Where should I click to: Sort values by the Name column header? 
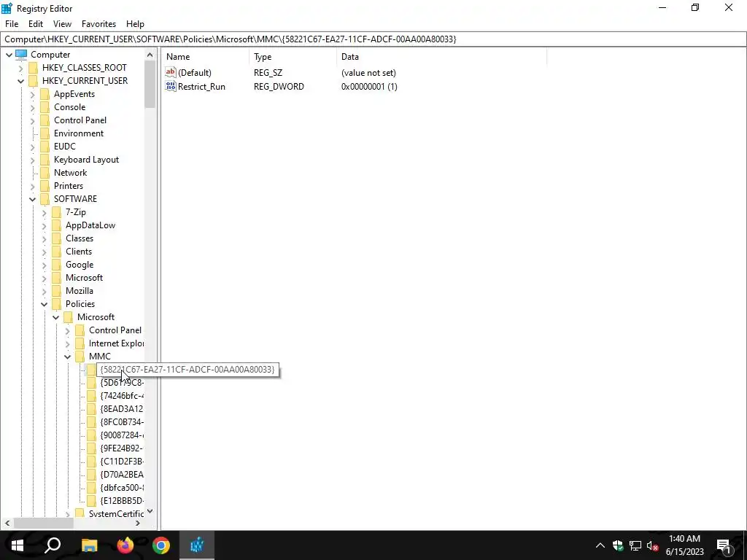205,57
